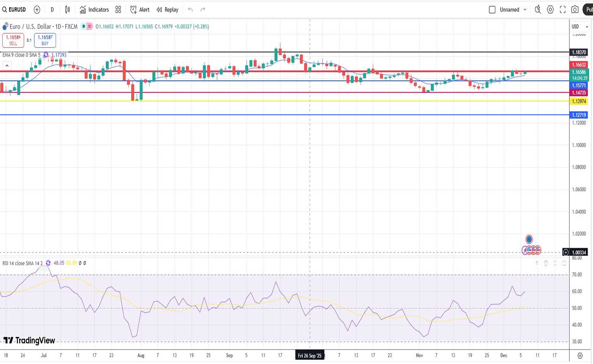Viewport: 593px width, 364px height.
Task: Create a new price Alert
Action: [140, 10]
